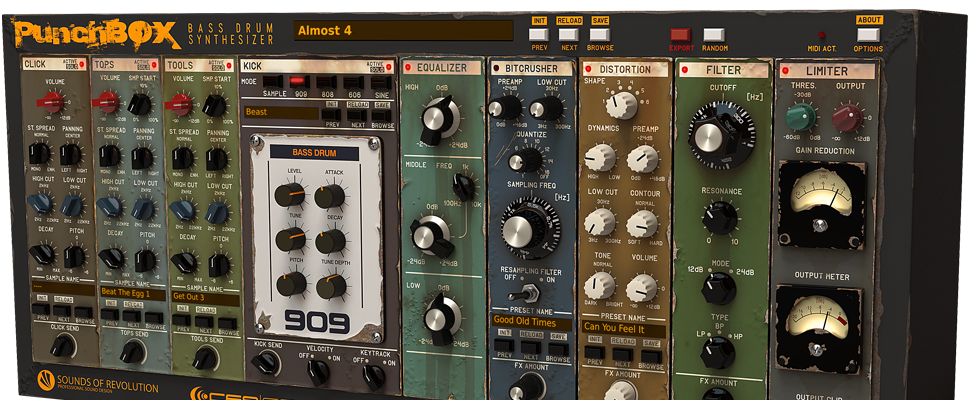Click the Bitcrusher SAMPLING FREQ dial

pyautogui.click(x=530, y=228)
